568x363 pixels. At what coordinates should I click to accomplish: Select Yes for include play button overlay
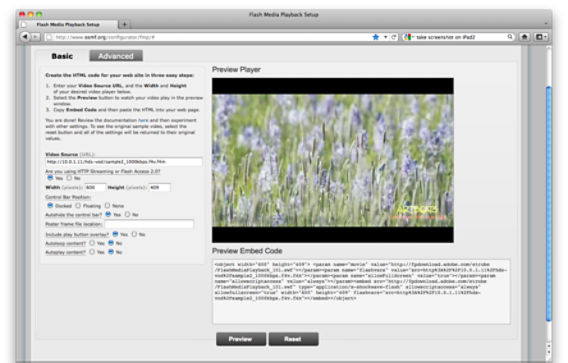pos(115,234)
